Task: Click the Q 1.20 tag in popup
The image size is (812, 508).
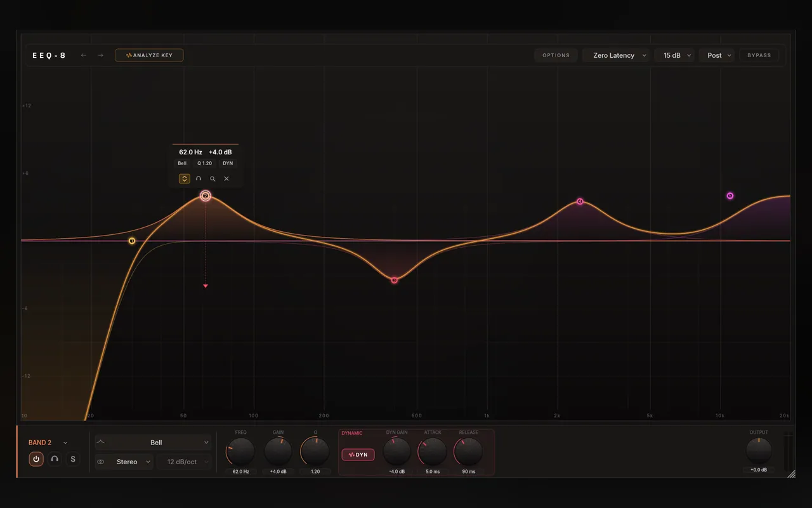Action: pos(205,164)
